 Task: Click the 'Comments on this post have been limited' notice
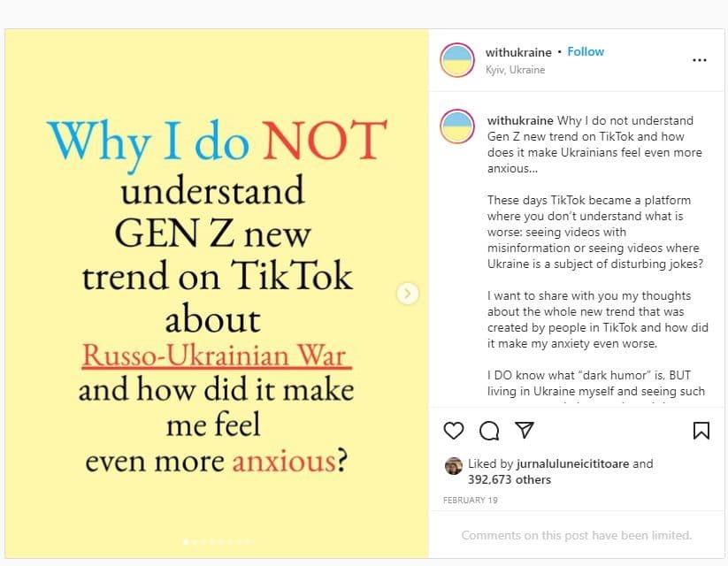point(576,535)
